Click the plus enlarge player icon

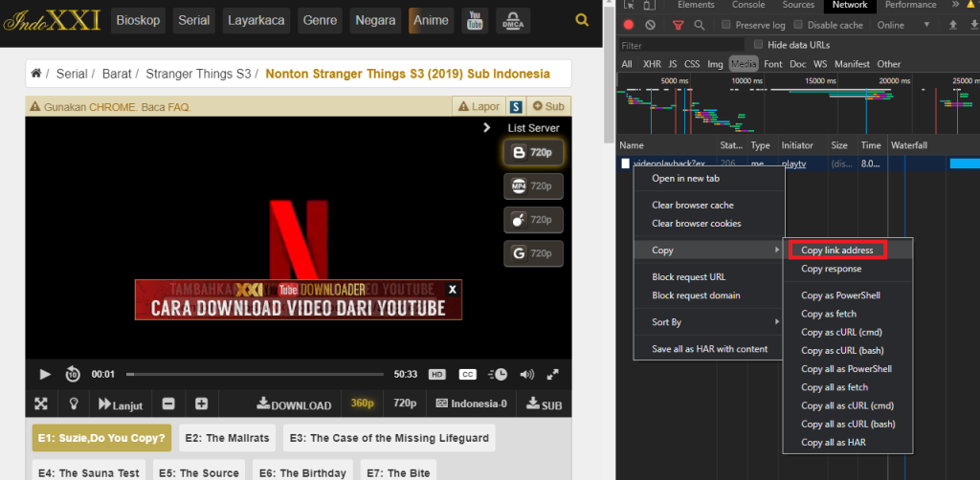[201, 404]
